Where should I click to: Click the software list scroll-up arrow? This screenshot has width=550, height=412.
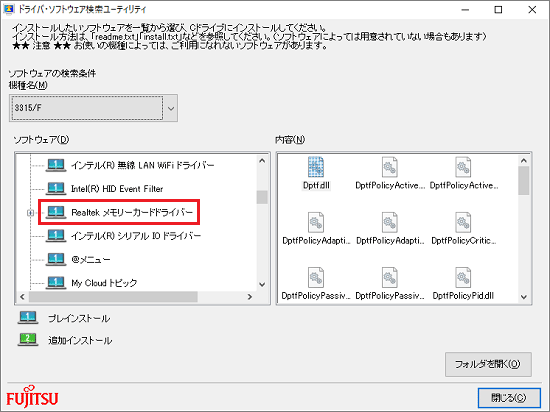pyautogui.click(x=262, y=161)
